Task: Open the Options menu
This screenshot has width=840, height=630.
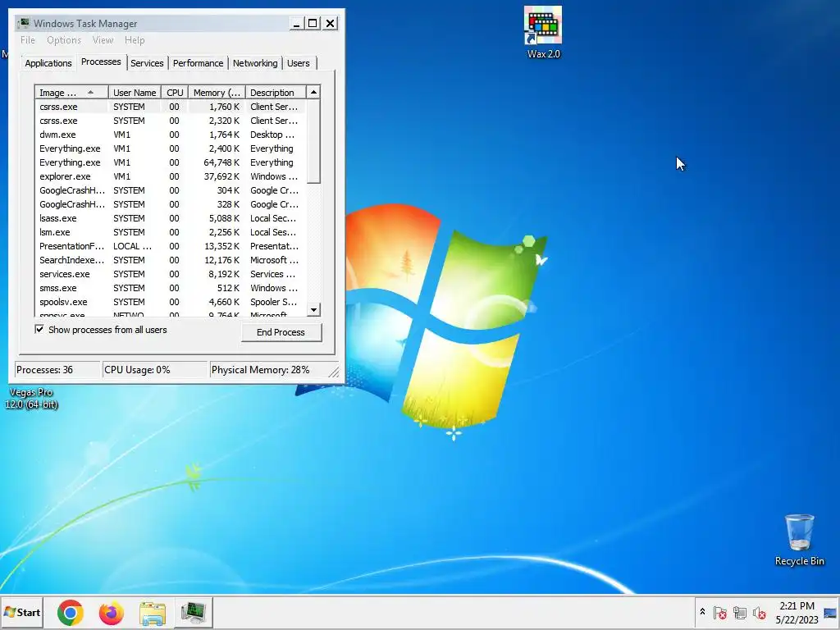Action: click(64, 40)
